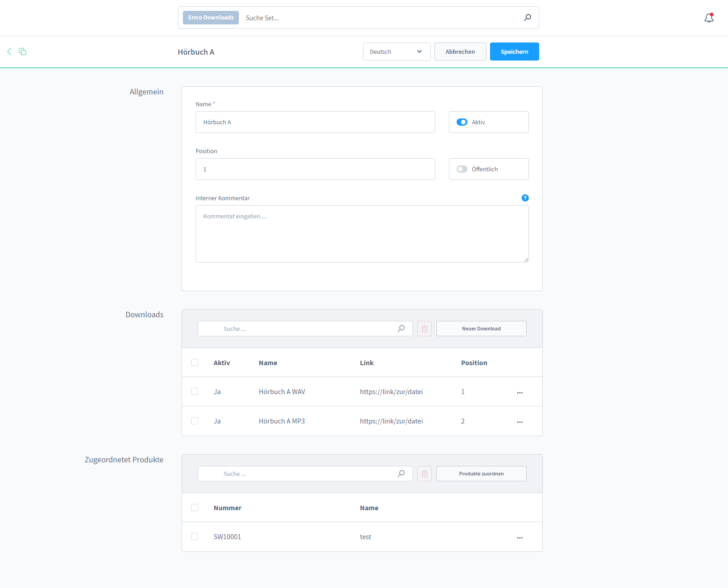Open actions menu for Hörbuch A WAV

(520, 392)
